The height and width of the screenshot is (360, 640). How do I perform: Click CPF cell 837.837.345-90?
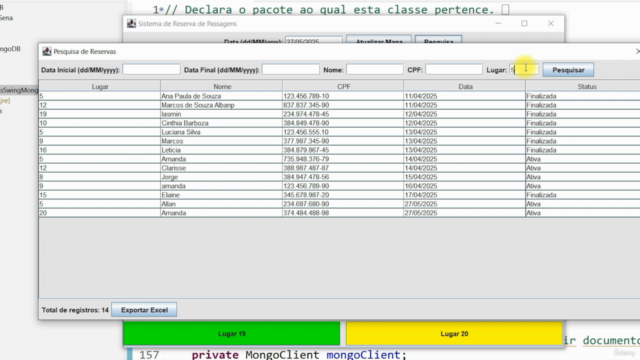[x=343, y=105]
